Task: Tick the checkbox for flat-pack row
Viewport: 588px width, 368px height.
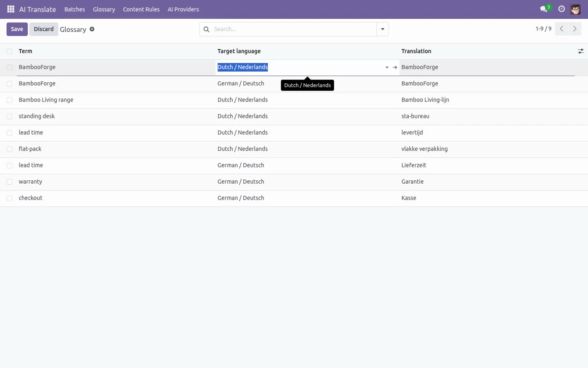Action: click(x=10, y=149)
